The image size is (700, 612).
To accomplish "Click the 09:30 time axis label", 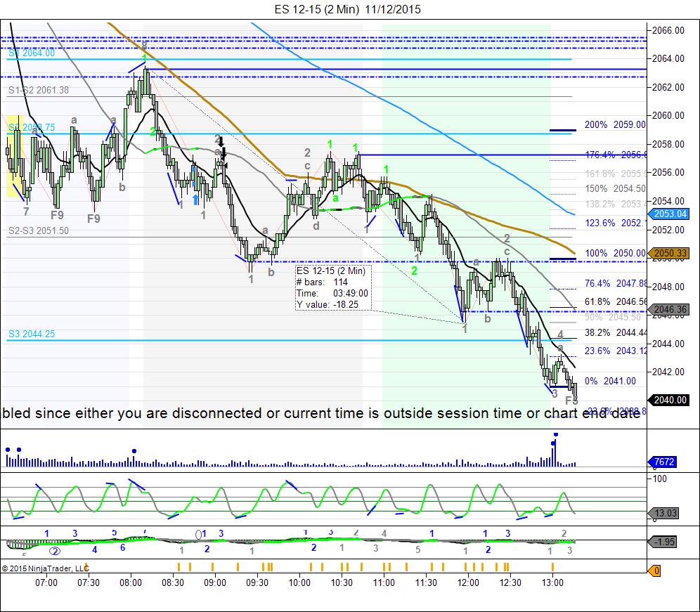I will tap(257, 582).
